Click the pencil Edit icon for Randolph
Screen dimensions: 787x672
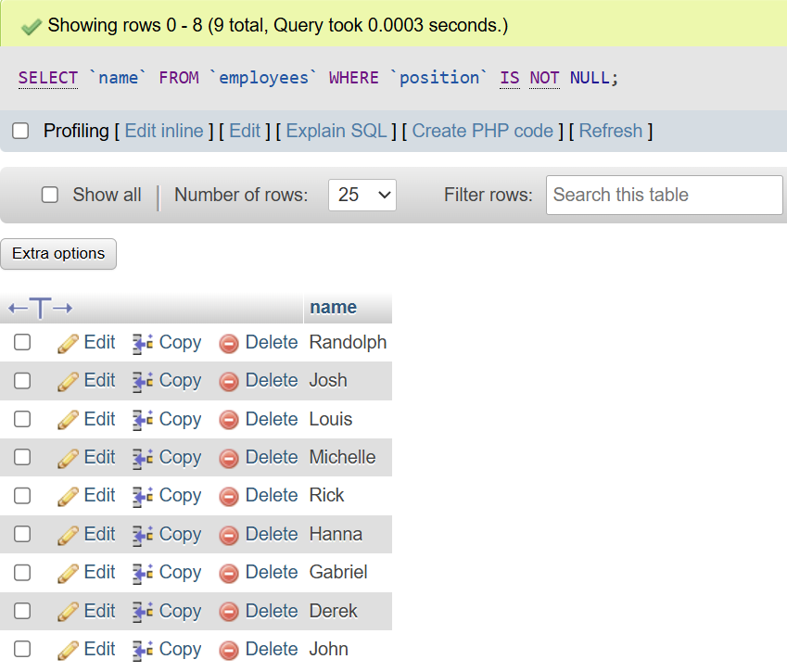68,343
